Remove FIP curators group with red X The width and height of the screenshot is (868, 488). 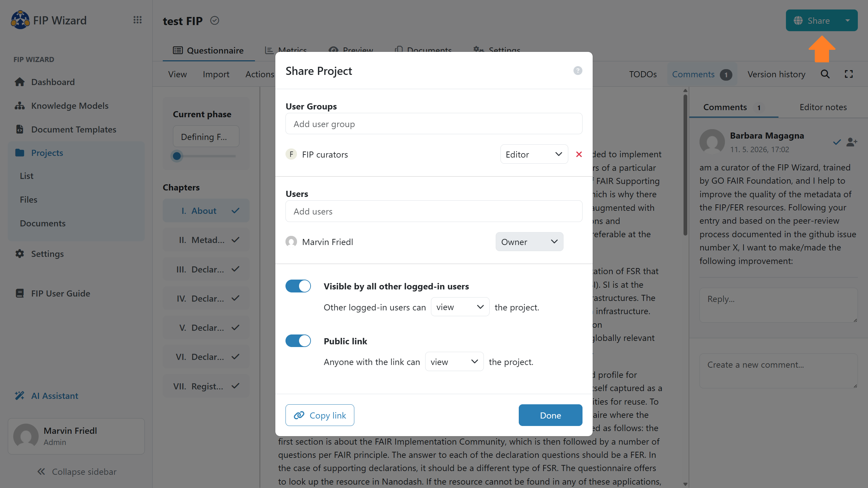(579, 155)
